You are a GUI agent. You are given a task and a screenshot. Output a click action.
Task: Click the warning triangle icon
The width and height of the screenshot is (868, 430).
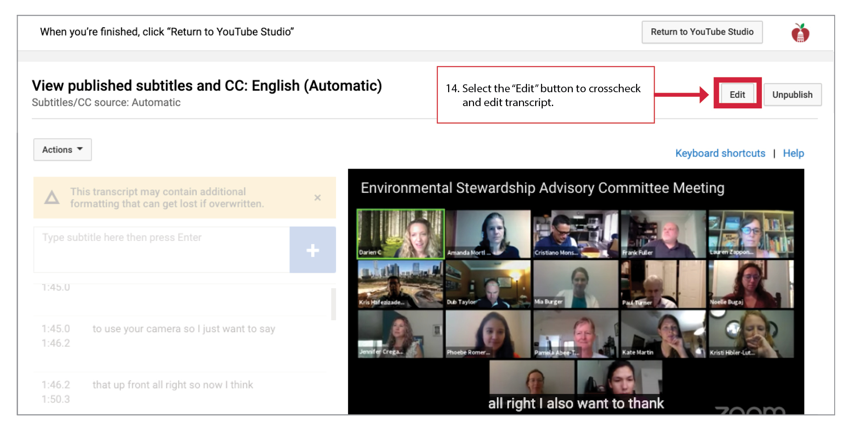(x=52, y=198)
